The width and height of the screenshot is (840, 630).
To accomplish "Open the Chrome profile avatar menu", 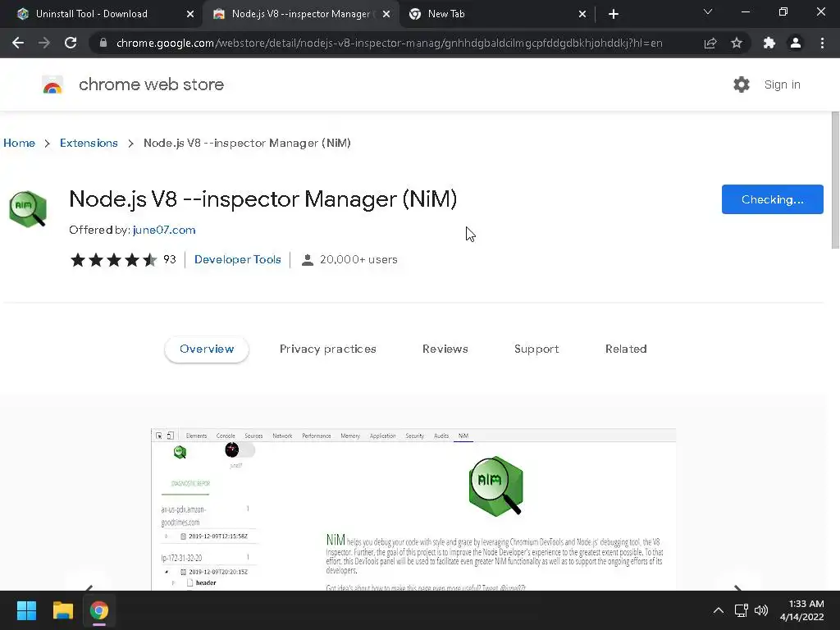I will pyautogui.click(x=796, y=43).
